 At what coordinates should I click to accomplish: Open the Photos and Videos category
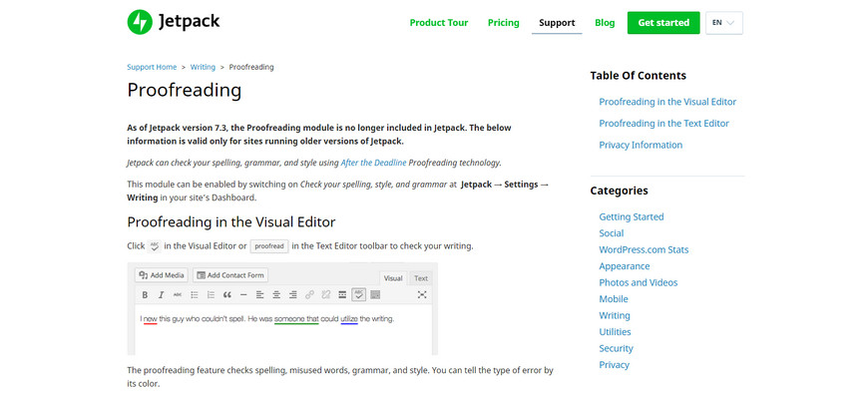pos(639,283)
